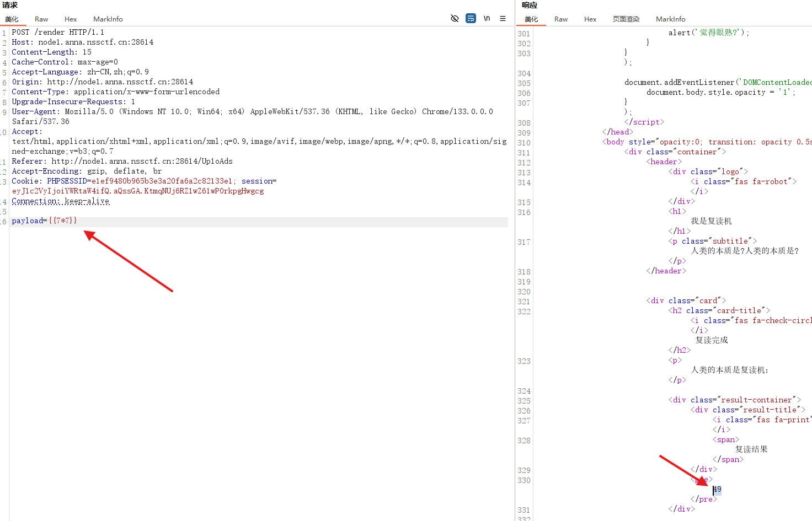Click the 请求 panel title
812x521 pixels.
pyautogui.click(x=10, y=5)
